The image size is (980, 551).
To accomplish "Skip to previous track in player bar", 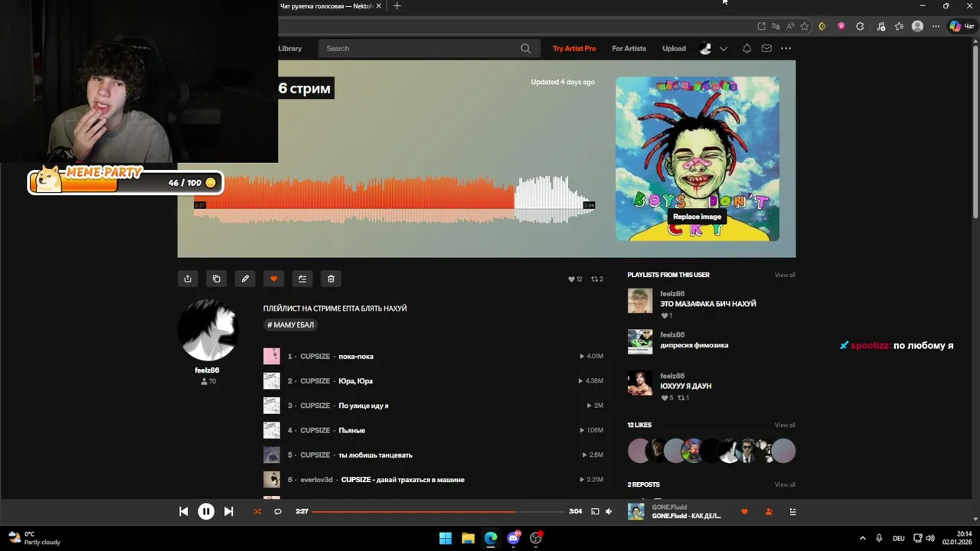I will [x=184, y=511].
